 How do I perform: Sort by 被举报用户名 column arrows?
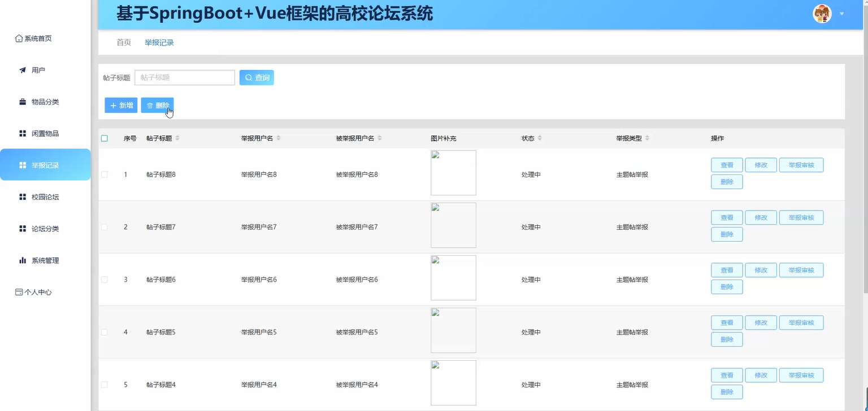coord(380,138)
